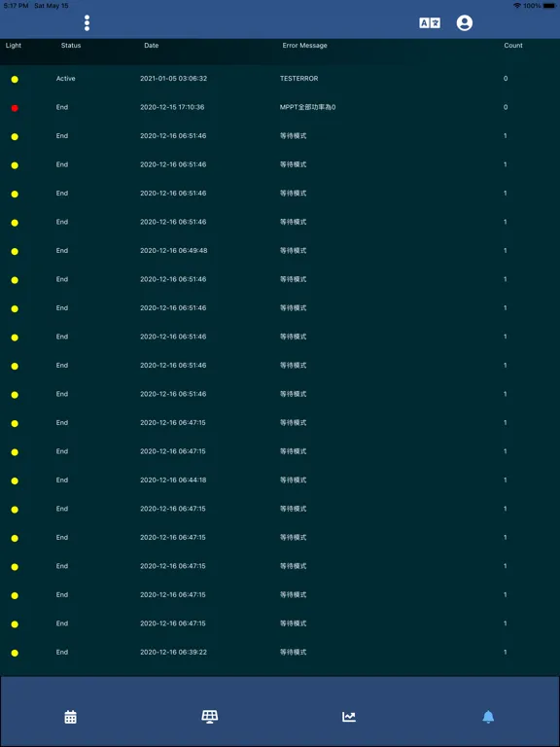Click the Error Message column header
Screen dimensions: 560x747
(304, 46)
